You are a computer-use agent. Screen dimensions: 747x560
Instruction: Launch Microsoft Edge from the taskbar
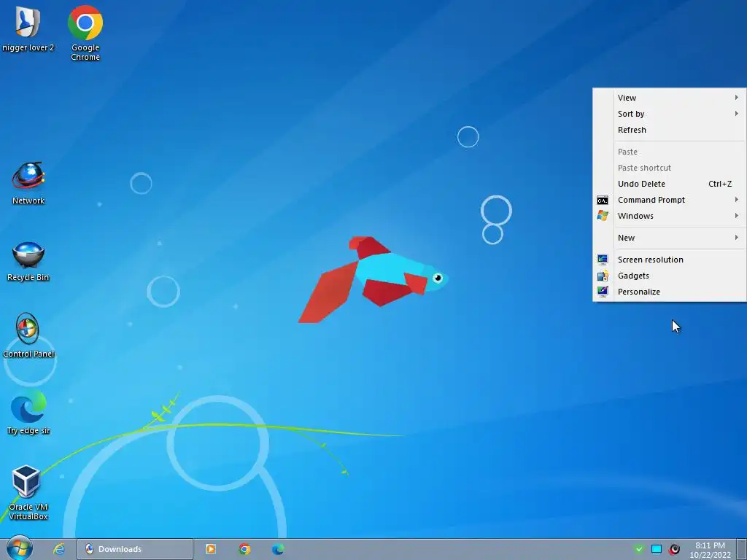[278, 549]
